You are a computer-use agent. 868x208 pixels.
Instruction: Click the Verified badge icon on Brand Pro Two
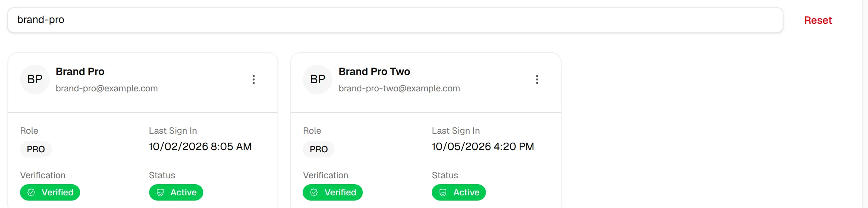[314, 192]
